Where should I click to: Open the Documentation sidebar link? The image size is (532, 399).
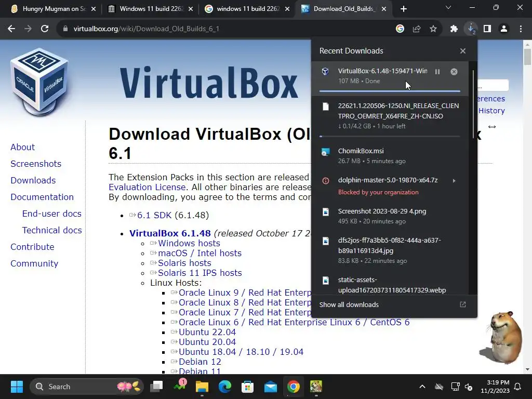coord(42,197)
